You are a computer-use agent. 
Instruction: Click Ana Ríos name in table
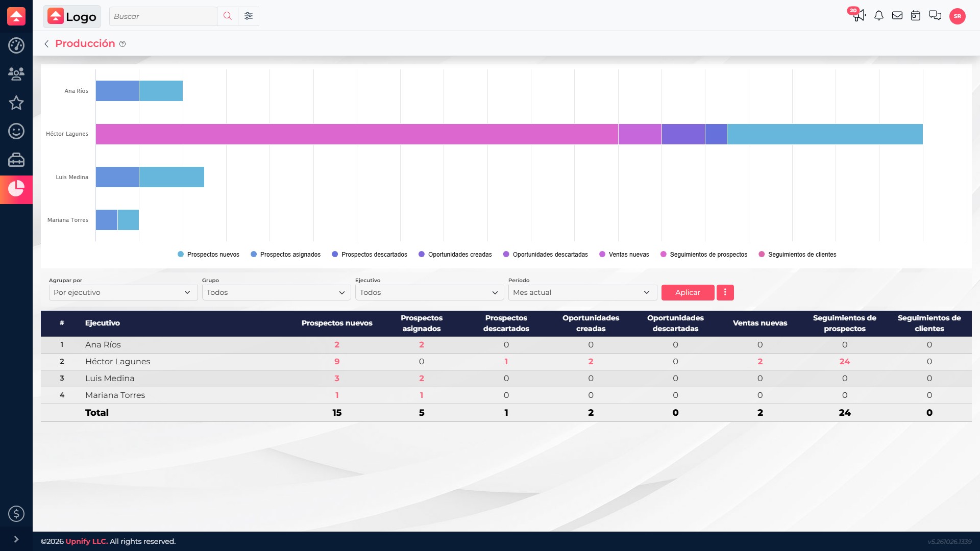pyautogui.click(x=103, y=345)
